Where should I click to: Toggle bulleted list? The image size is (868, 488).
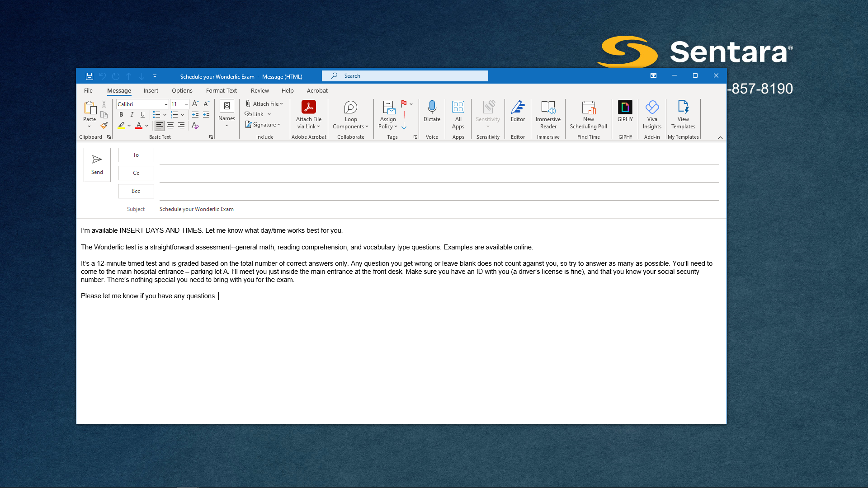(156, 115)
